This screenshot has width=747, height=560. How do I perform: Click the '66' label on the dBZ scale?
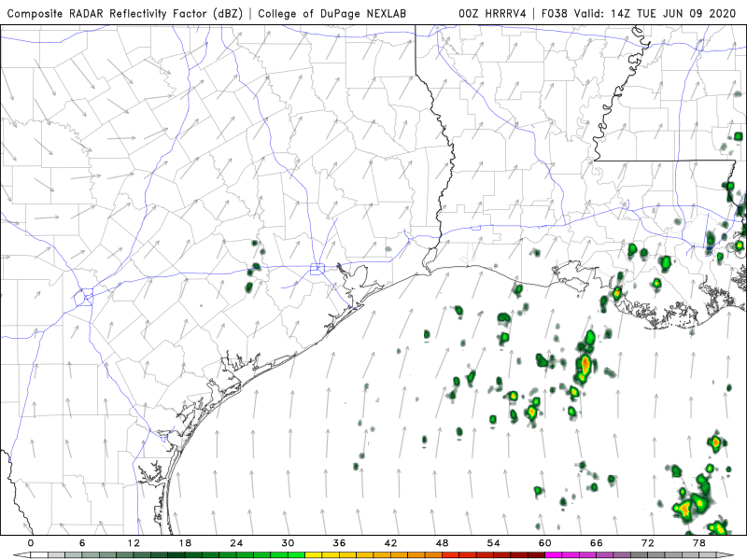coord(597,543)
